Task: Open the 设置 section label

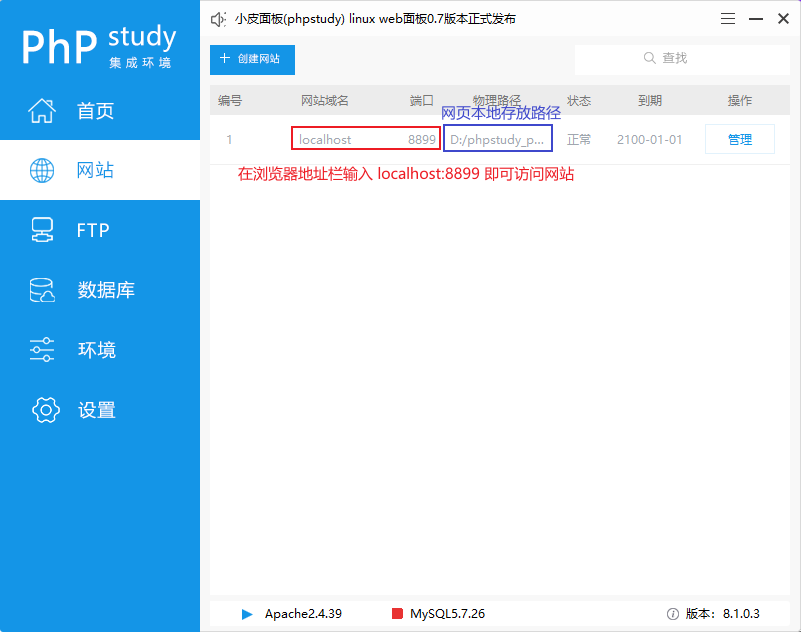Action: (97, 410)
